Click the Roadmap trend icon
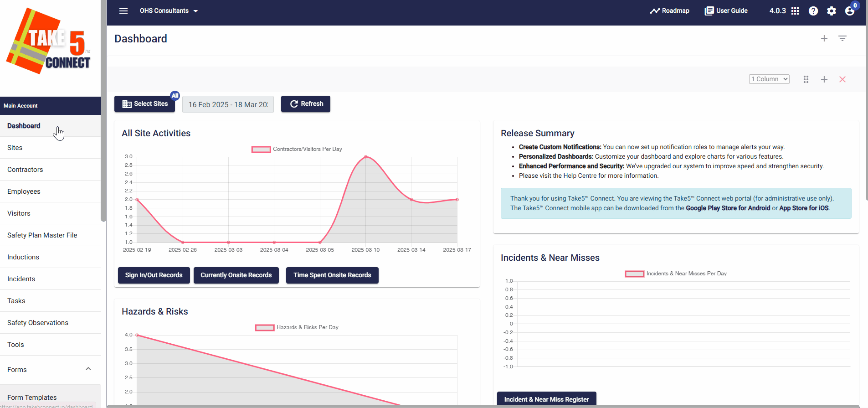This screenshot has height=408, width=868. point(655,11)
